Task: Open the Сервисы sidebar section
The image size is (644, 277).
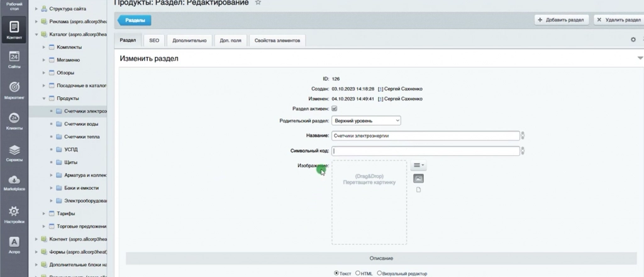Action: [x=14, y=153]
